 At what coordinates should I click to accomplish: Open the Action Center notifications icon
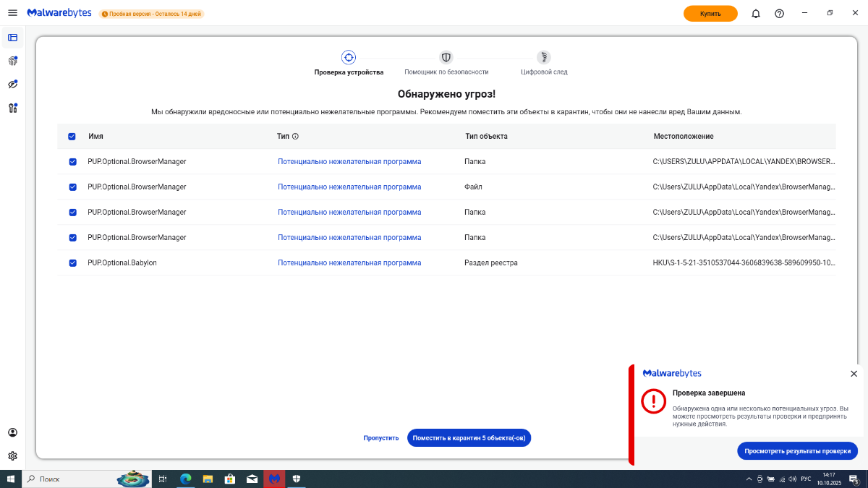point(854,479)
